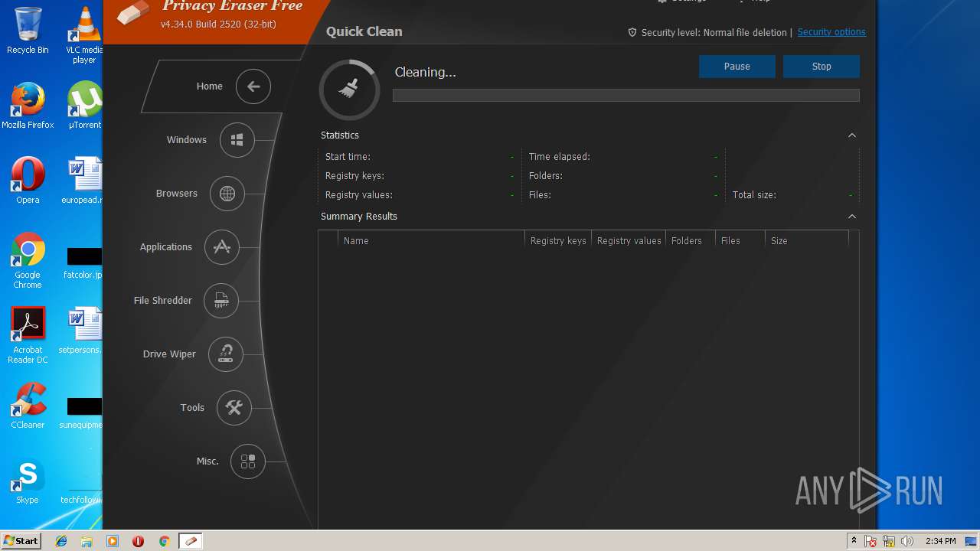Viewport: 980px width, 551px height.
Task: Open the Recycle Bin desktop icon
Action: 28,31
